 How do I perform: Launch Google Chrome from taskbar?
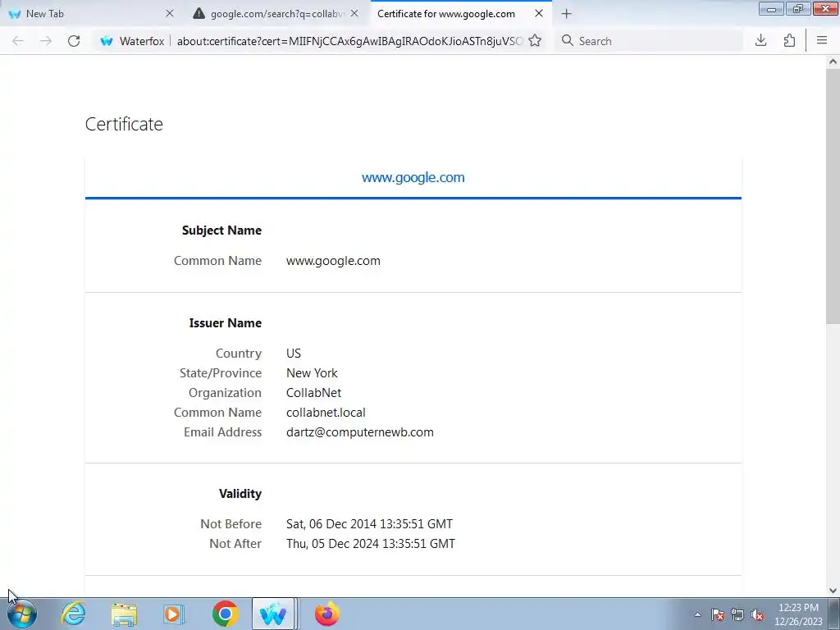point(225,614)
